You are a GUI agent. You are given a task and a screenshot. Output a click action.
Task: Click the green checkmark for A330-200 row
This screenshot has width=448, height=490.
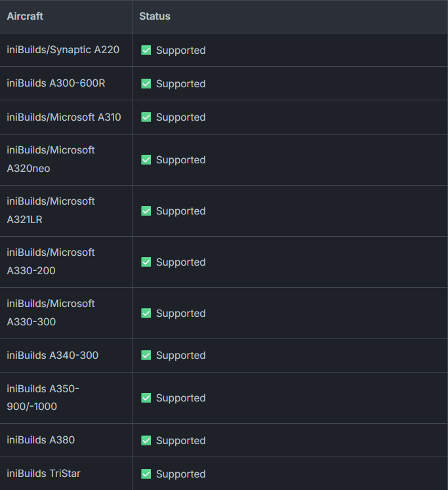pos(146,262)
